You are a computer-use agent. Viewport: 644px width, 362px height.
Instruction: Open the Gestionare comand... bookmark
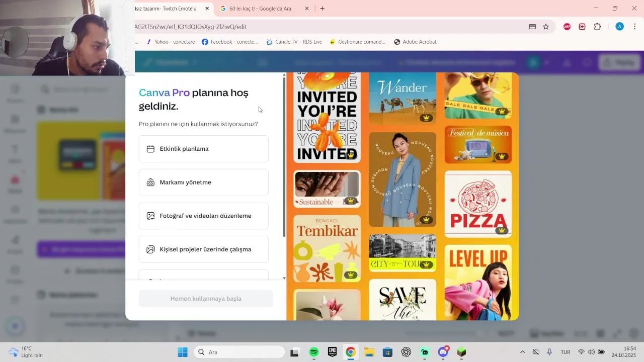point(357,42)
